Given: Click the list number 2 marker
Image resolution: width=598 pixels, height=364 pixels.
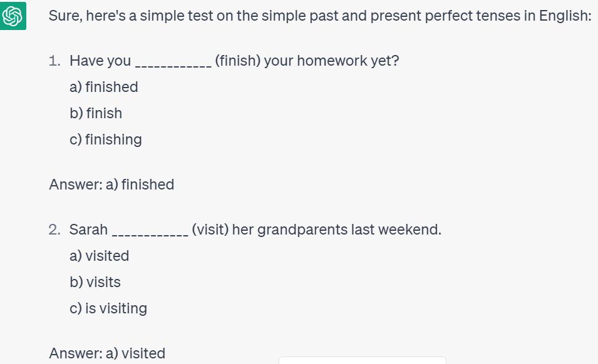Looking at the screenshot, I should tap(55, 230).
